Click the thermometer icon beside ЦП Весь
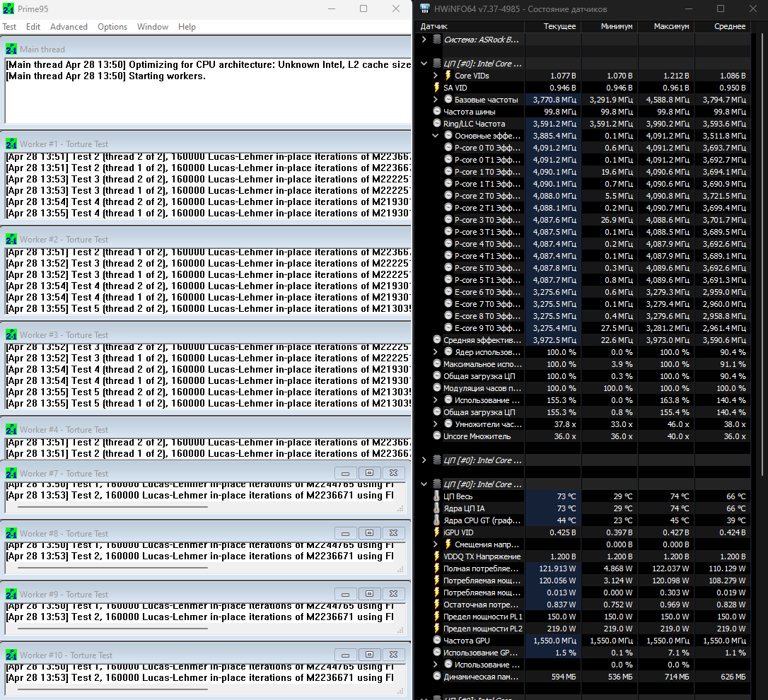The height and width of the screenshot is (700, 768). tap(437, 496)
